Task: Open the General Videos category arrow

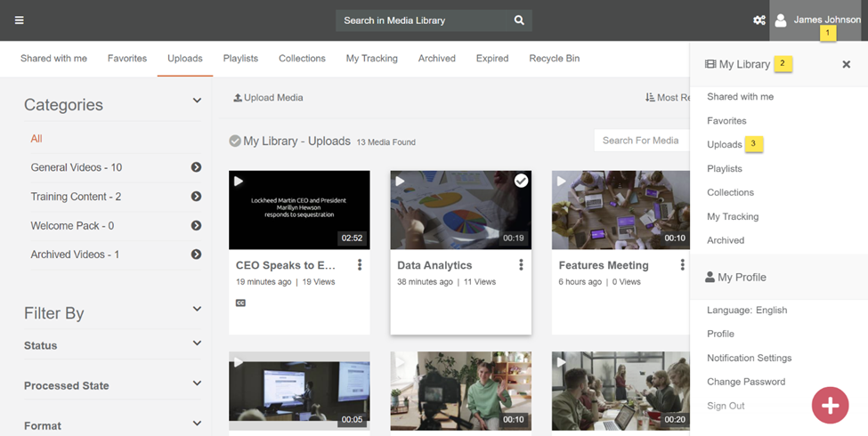Action: 196,167
